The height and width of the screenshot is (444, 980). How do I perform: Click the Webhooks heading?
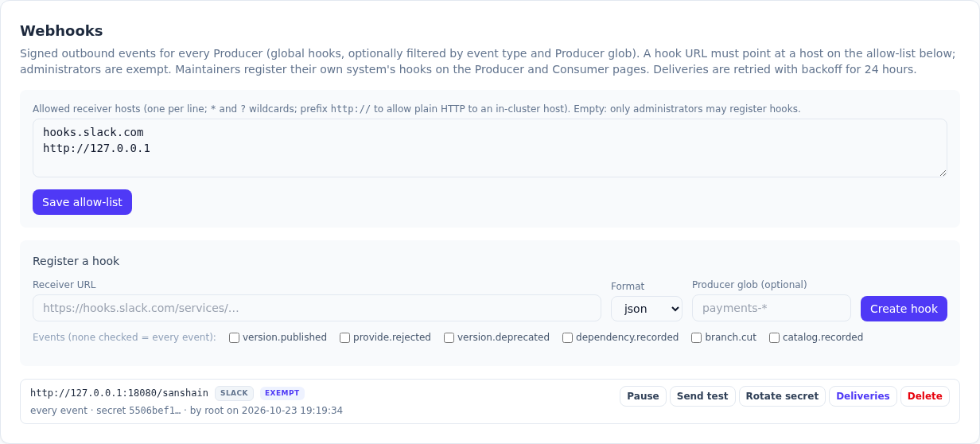[61, 31]
